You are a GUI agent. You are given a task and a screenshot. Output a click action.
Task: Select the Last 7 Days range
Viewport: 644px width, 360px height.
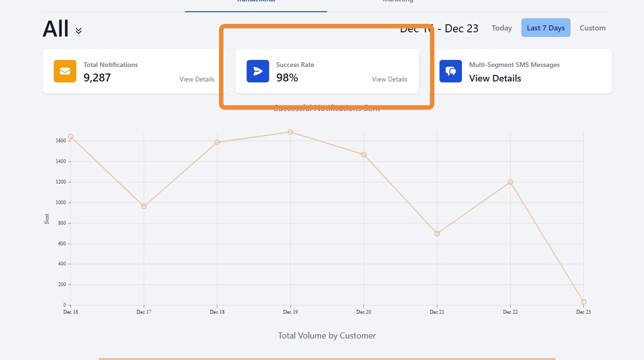(546, 28)
